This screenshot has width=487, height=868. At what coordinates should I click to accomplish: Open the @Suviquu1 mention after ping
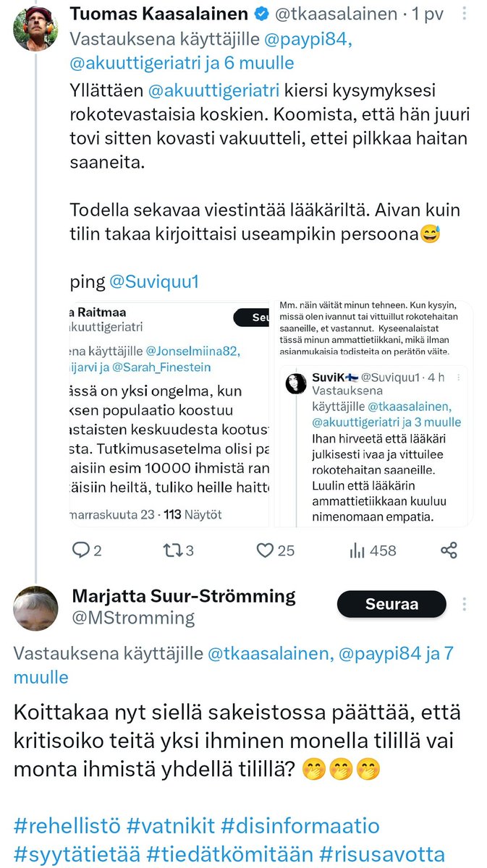click(153, 282)
